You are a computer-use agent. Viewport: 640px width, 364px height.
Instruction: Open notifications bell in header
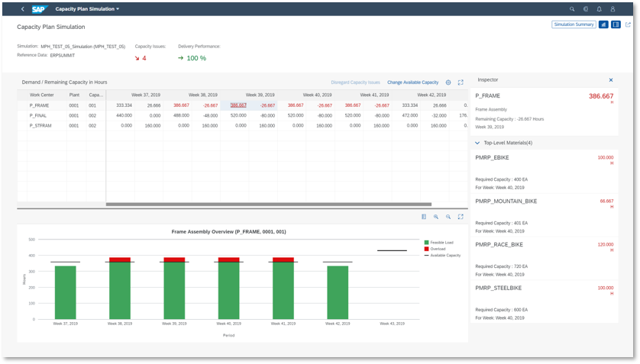599,9
